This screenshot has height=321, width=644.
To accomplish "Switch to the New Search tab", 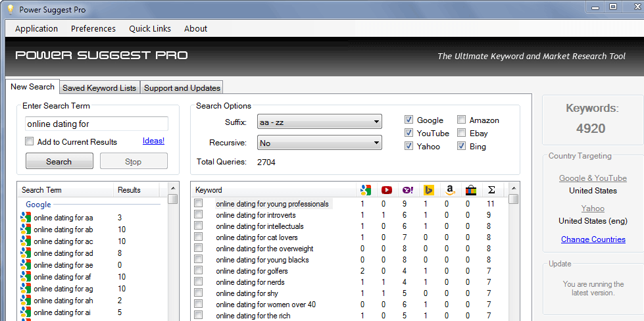I will coord(32,87).
